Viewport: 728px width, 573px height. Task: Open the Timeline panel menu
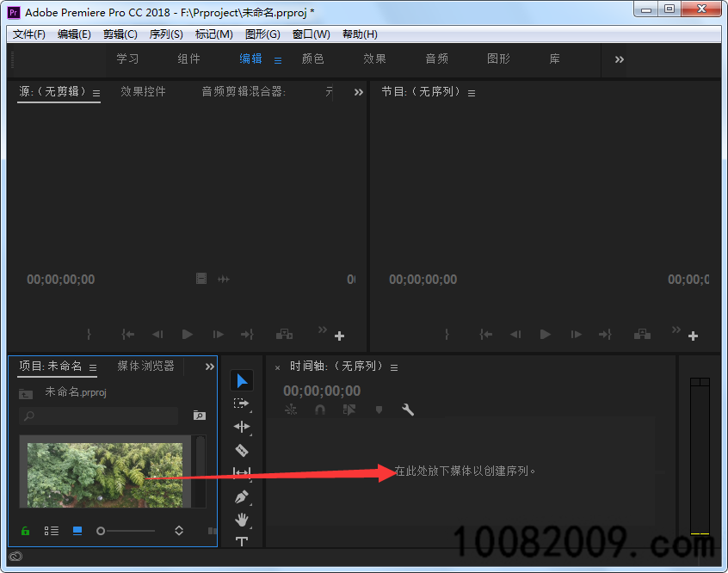(x=394, y=367)
